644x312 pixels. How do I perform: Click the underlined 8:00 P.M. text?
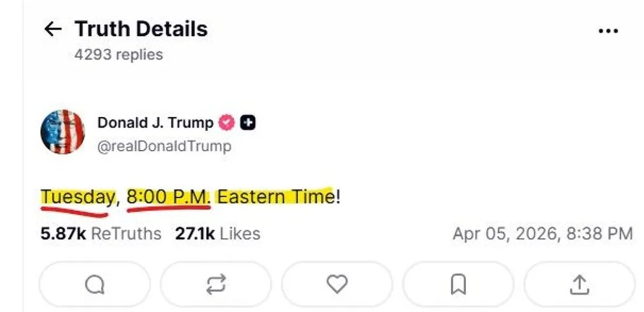[x=169, y=197]
